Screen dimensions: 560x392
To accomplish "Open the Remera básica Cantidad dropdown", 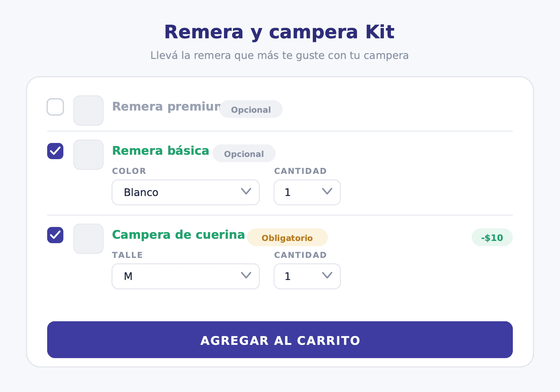I will (307, 192).
